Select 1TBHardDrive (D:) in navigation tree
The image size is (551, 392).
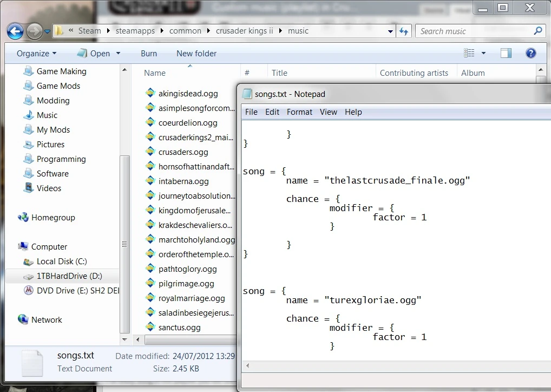69,276
